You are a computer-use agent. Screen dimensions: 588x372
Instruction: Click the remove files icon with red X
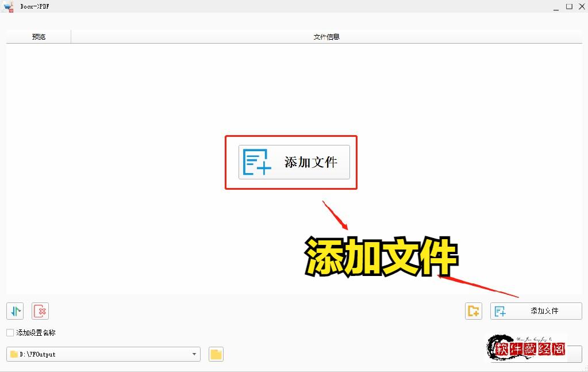pyautogui.click(x=40, y=310)
